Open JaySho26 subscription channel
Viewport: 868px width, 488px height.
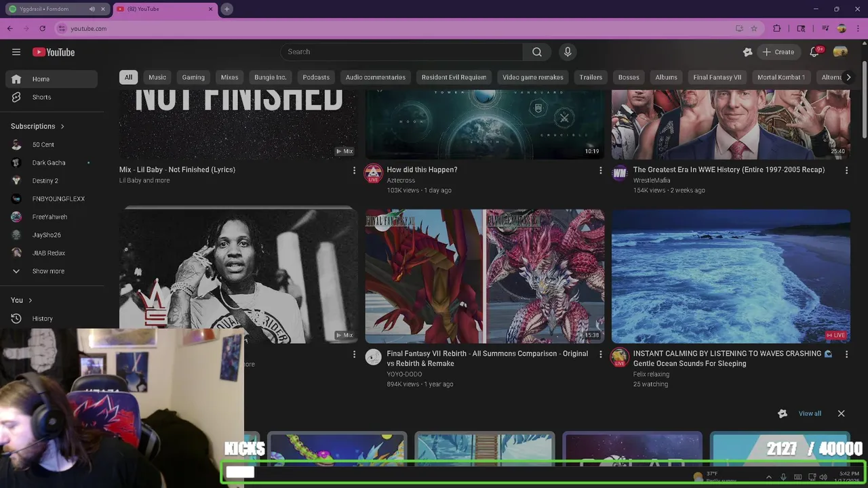pyautogui.click(x=52, y=235)
